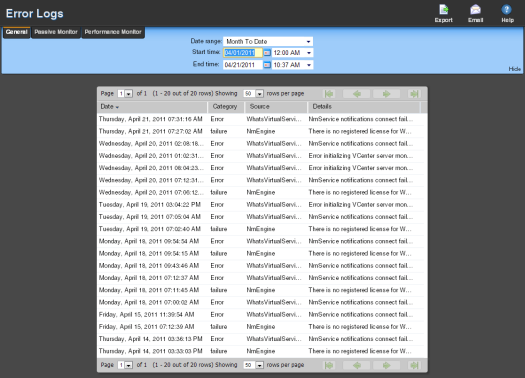The height and width of the screenshot is (378, 525).
Task: Open the Help icon
Action: click(x=507, y=13)
